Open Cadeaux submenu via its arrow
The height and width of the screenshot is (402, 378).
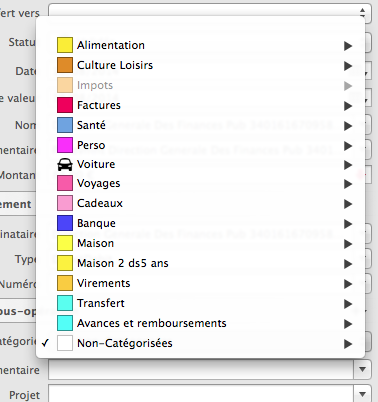[348, 204]
